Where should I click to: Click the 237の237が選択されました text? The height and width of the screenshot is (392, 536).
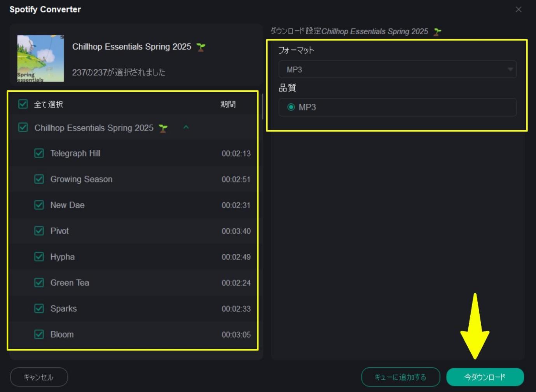[x=119, y=72]
